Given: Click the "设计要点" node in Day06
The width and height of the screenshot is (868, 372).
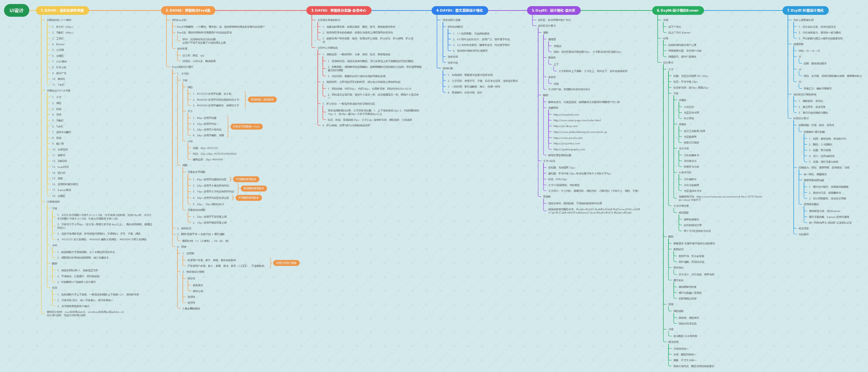Looking at the screenshot, I should [x=668, y=63].
